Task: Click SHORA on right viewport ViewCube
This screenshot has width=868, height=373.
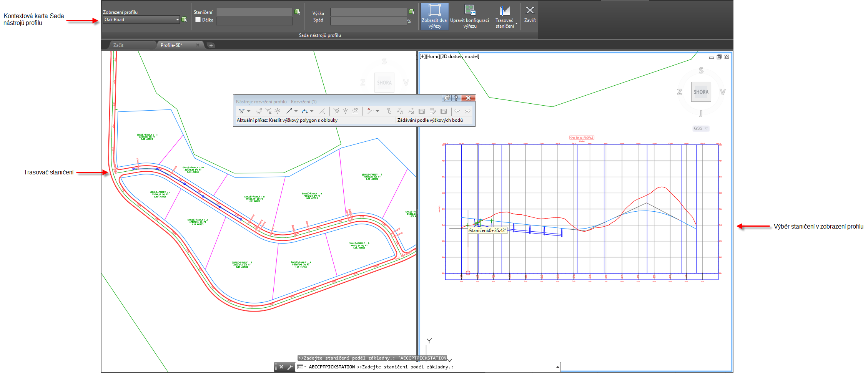Action: point(701,92)
